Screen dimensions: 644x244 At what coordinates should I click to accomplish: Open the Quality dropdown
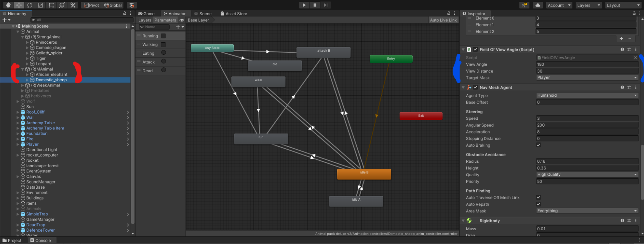pyautogui.click(x=587, y=174)
